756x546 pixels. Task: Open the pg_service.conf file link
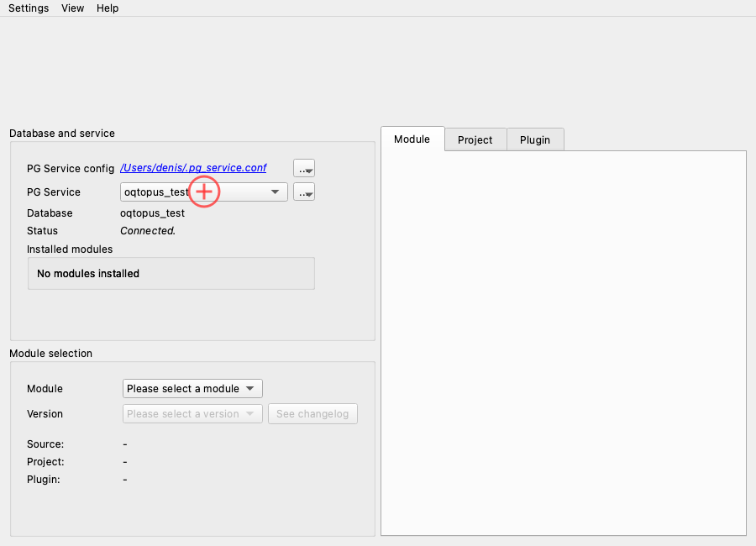[x=193, y=168]
